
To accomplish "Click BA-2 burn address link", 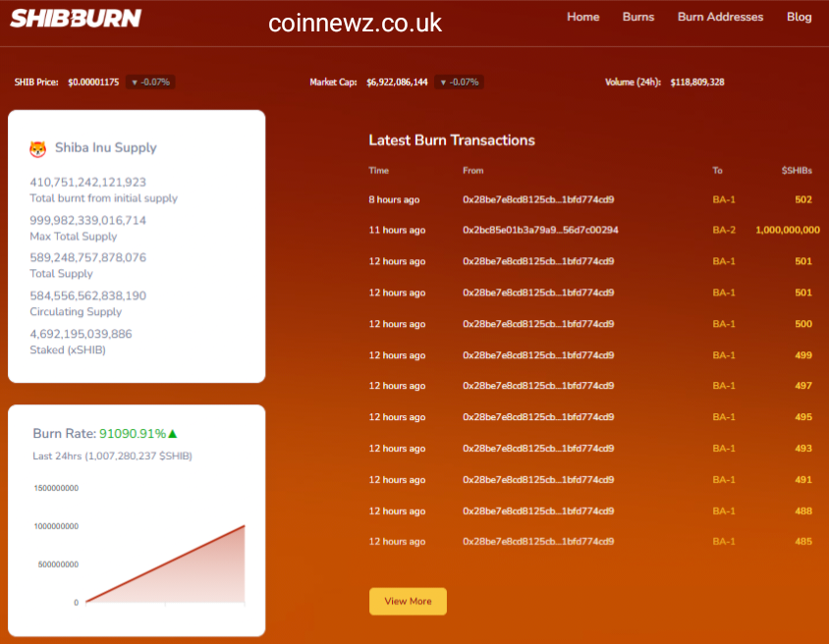I will (x=724, y=230).
